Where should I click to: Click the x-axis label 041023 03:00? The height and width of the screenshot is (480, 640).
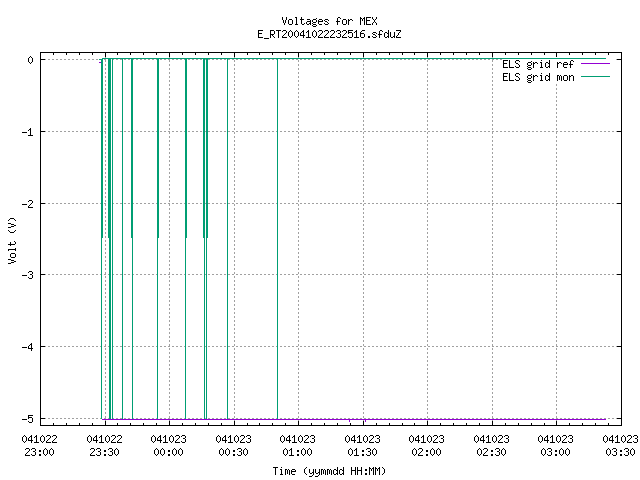pyautogui.click(x=556, y=446)
